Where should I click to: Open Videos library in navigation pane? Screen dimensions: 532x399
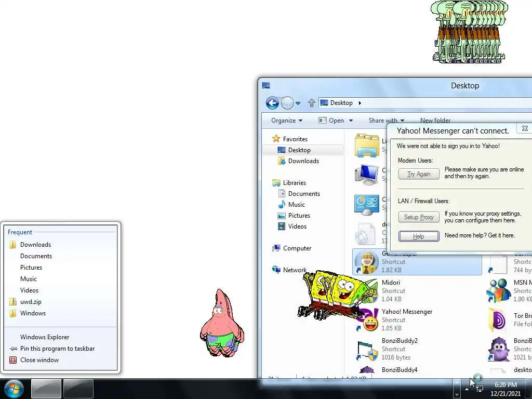pyautogui.click(x=297, y=227)
